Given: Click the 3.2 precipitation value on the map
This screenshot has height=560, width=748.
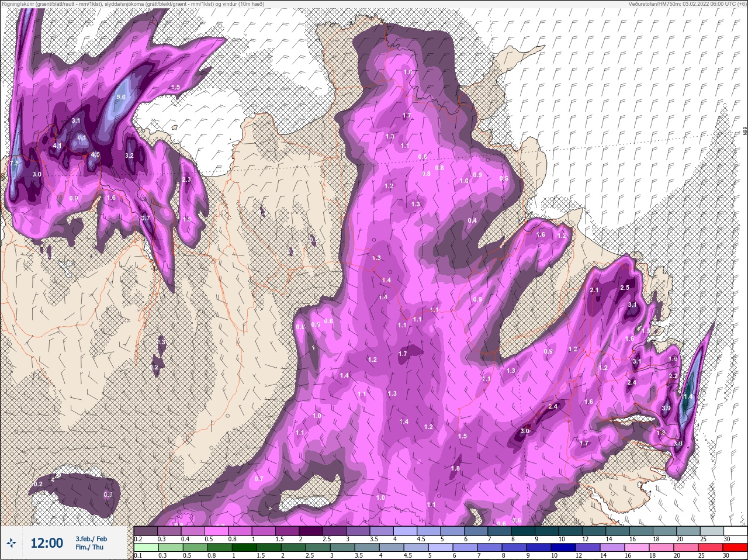Looking at the screenshot, I should pos(130,155).
